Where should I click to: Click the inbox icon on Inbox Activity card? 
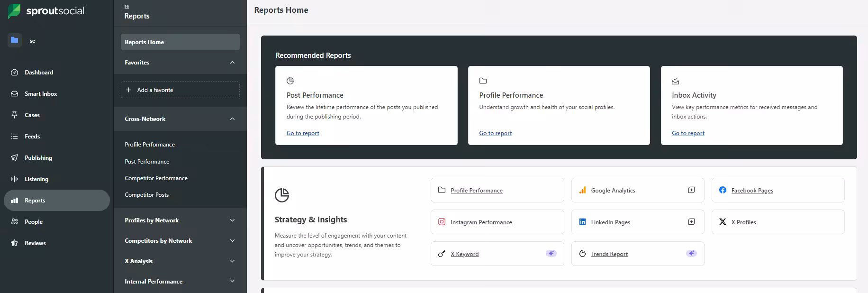[x=676, y=81]
